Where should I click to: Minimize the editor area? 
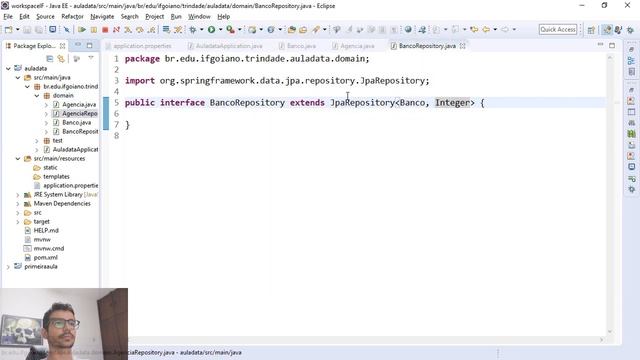(x=600, y=44)
